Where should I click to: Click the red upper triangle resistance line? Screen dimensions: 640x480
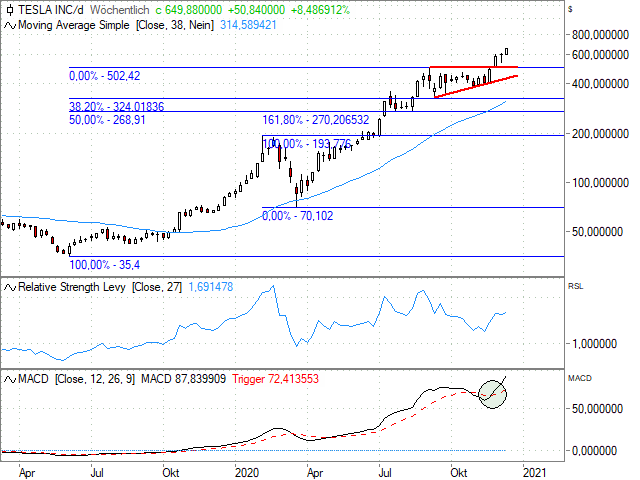pos(473,67)
